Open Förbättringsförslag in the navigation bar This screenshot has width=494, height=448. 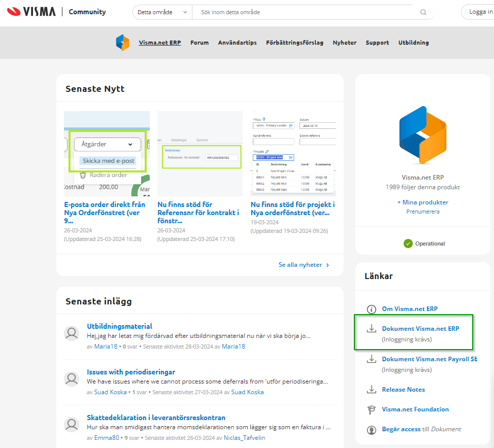[x=294, y=43]
